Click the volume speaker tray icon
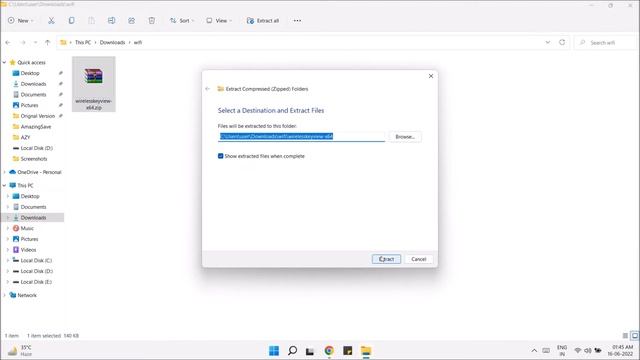 (x=587, y=351)
